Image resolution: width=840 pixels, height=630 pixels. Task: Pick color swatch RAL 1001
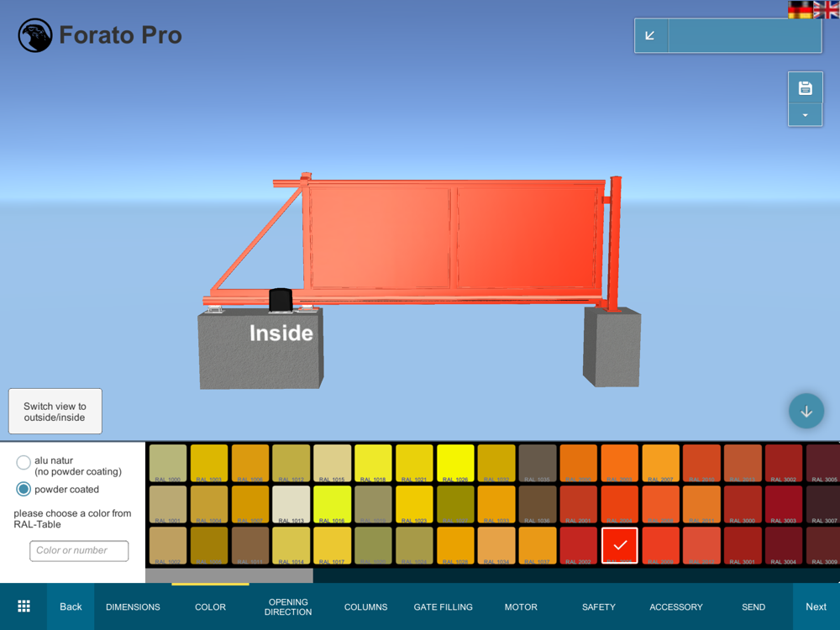[168, 504]
